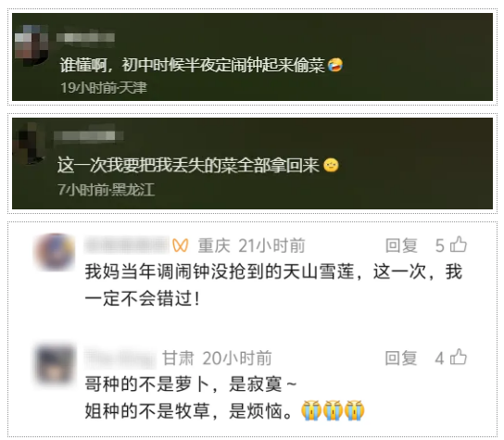The width and height of the screenshot is (504, 440).
Task: Click the blurred username of Tianjin commenter
Action: point(85,37)
